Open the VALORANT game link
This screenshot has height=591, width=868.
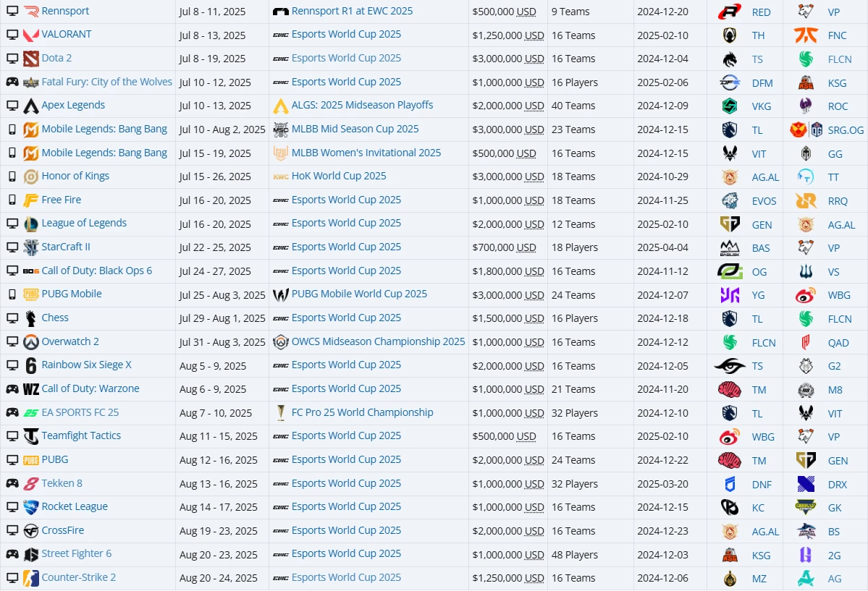tap(67, 34)
